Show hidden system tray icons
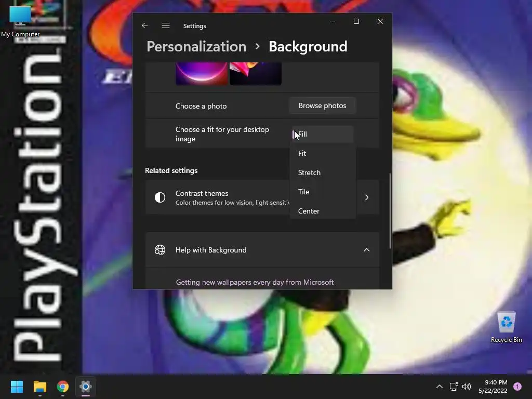Screen dimensions: 532x399 pos(440,387)
